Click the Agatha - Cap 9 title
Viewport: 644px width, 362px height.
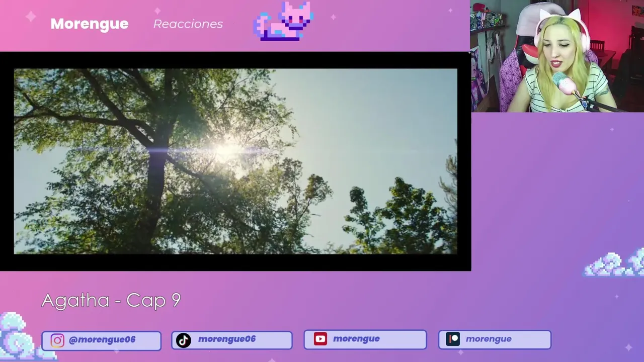tap(111, 300)
